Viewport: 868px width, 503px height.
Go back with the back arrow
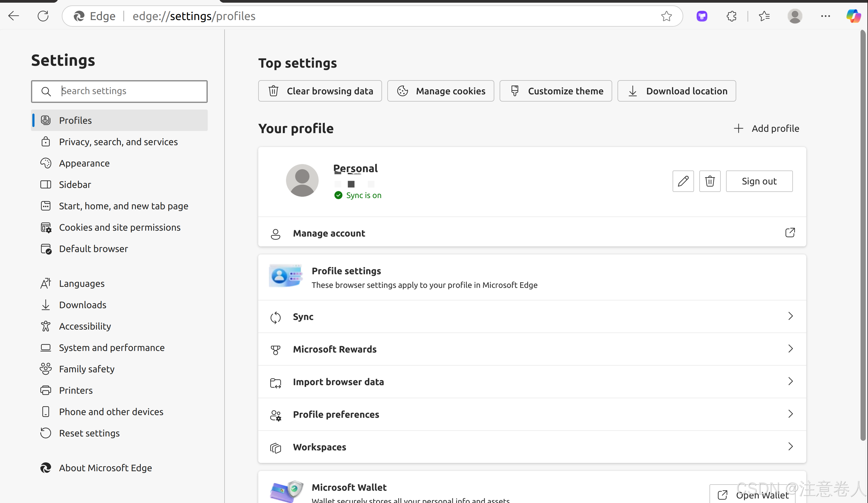pyautogui.click(x=14, y=16)
